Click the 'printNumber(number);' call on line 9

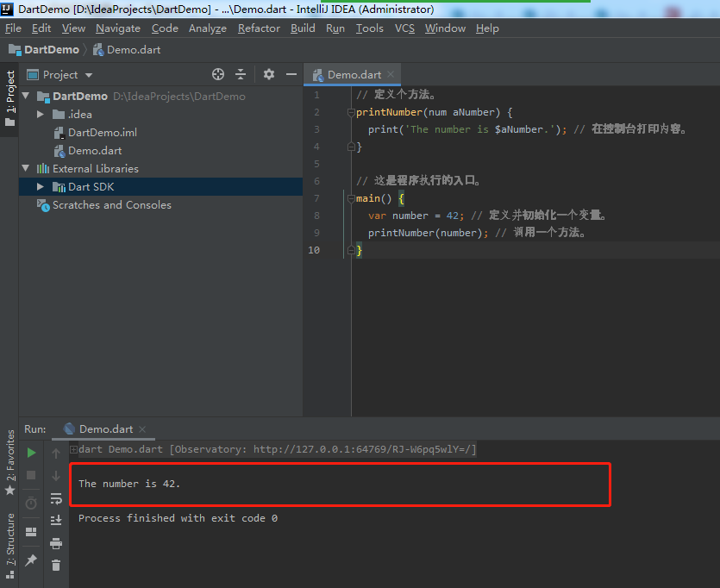coord(428,233)
